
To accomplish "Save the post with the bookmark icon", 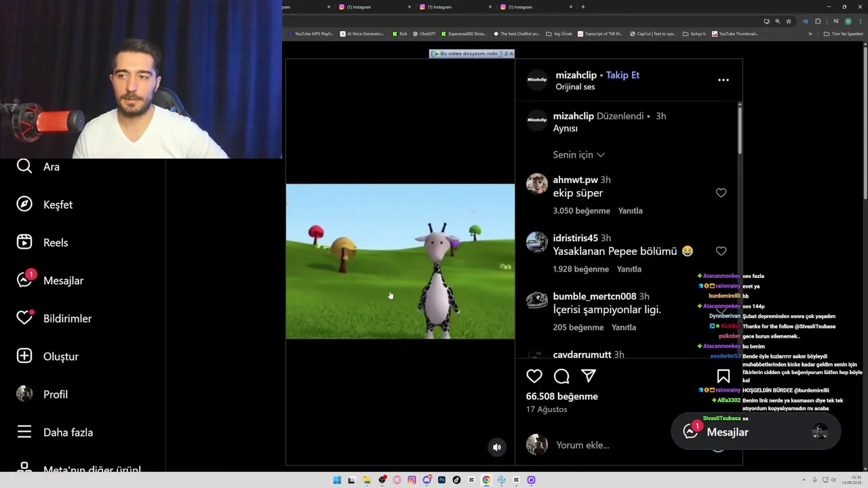I will click(724, 376).
